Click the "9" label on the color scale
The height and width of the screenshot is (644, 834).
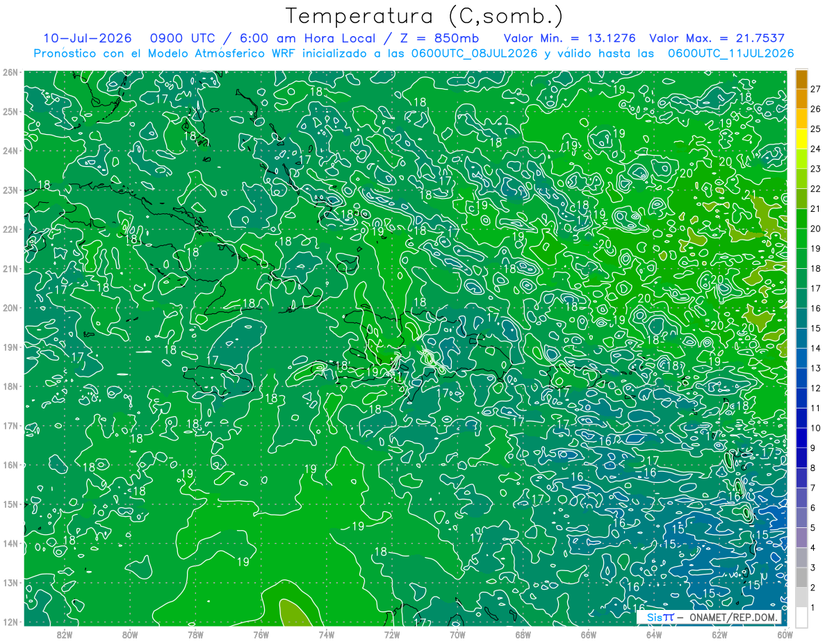(813, 448)
